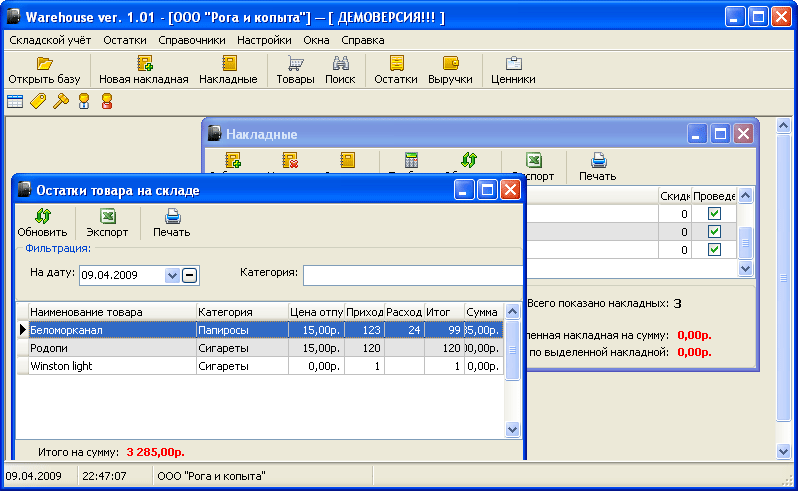The width and height of the screenshot is (798, 491).
Task: Click the blue person icon
Action: (84, 101)
